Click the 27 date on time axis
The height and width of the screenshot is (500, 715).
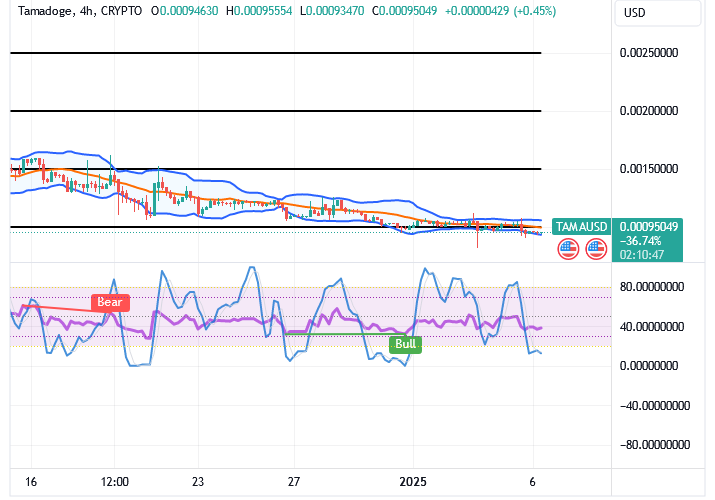pyautogui.click(x=293, y=480)
